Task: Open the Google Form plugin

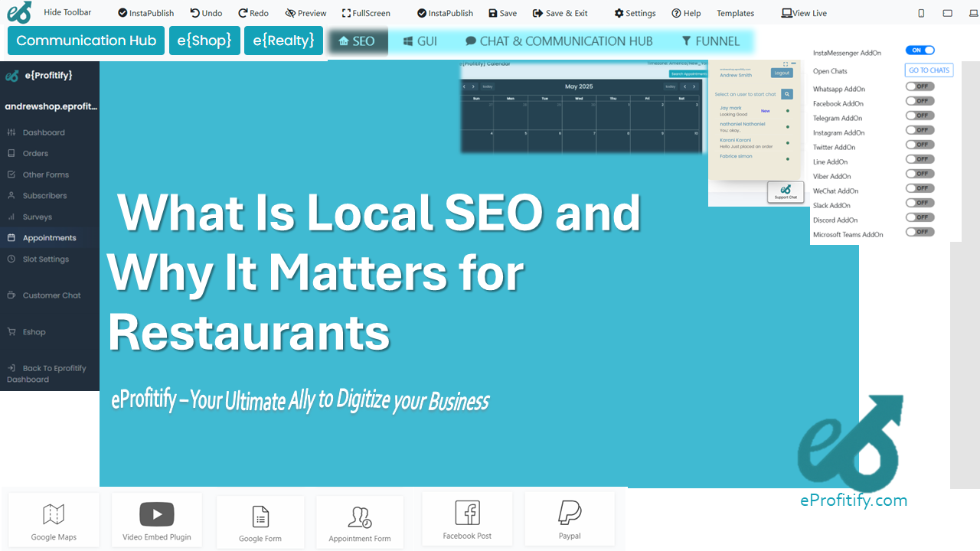Action: [260, 517]
